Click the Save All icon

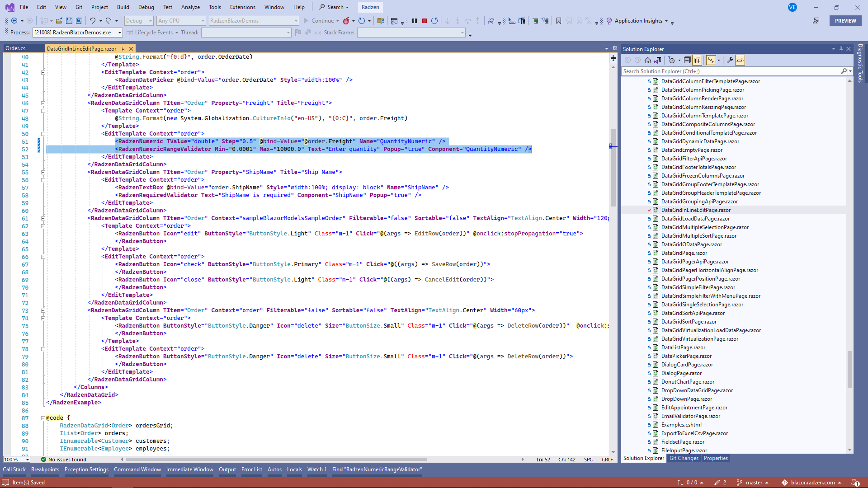tap(79, 21)
